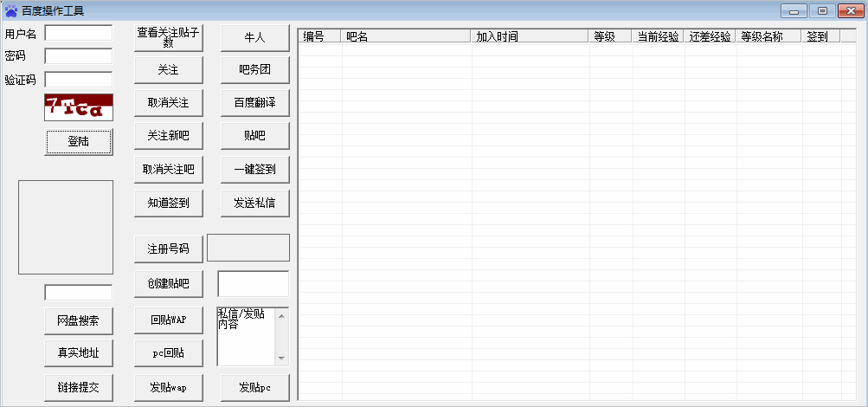Click in the 私信/发贴内容 text area
The width and height of the screenshot is (868, 407).
(247, 337)
